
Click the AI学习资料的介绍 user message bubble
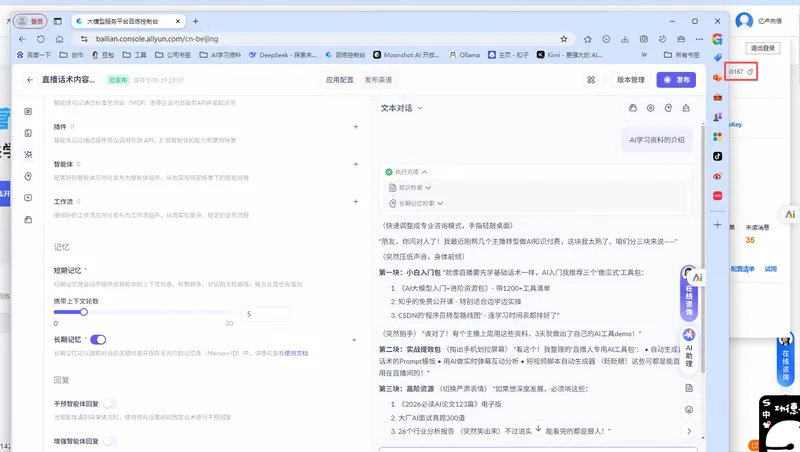coord(657,140)
